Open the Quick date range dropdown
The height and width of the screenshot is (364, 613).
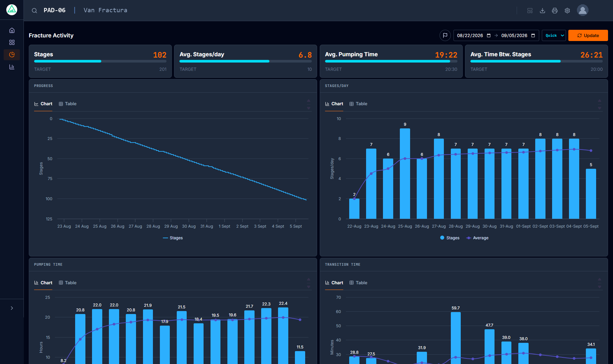tap(554, 35)
